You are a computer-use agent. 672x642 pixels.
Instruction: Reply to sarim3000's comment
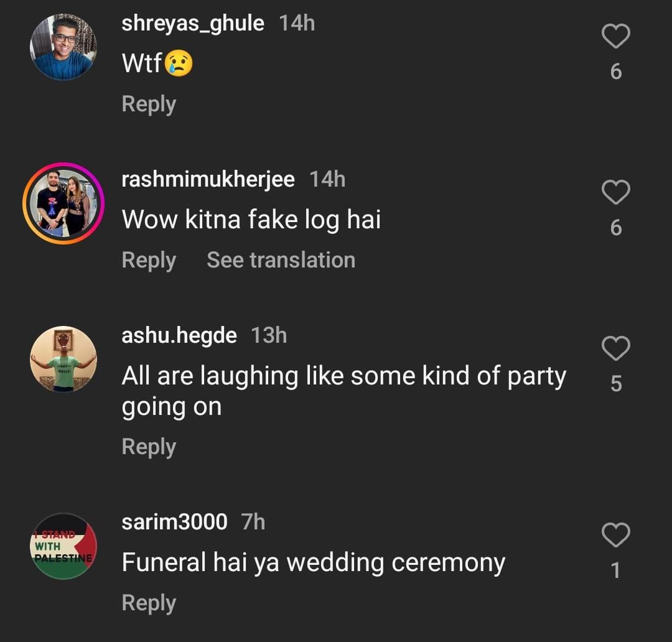(x=149, y=603)
